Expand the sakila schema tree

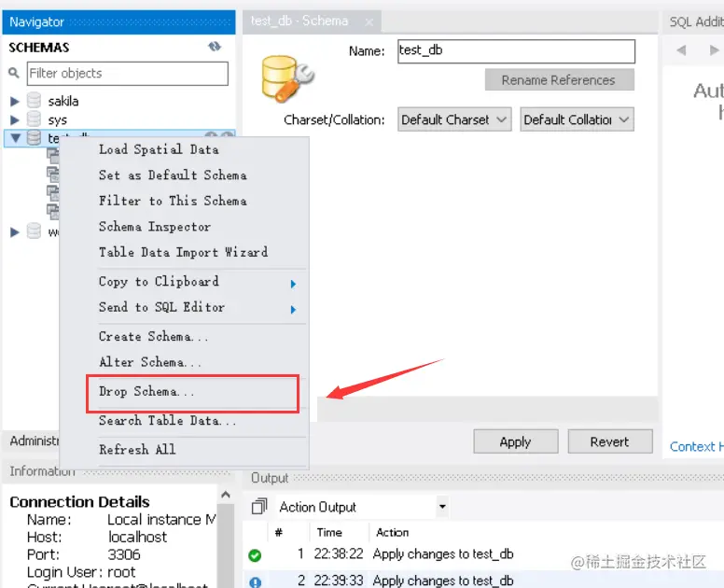15,101
